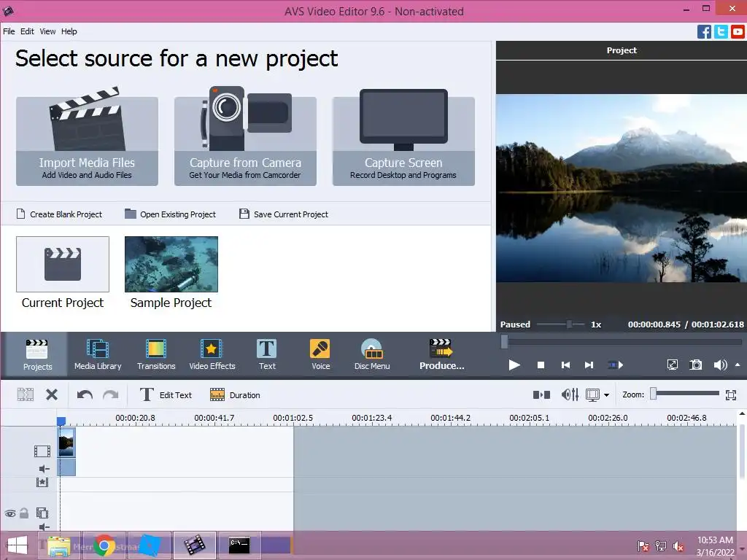Select the Sample Project thumbnail

[x=171, y=264]
